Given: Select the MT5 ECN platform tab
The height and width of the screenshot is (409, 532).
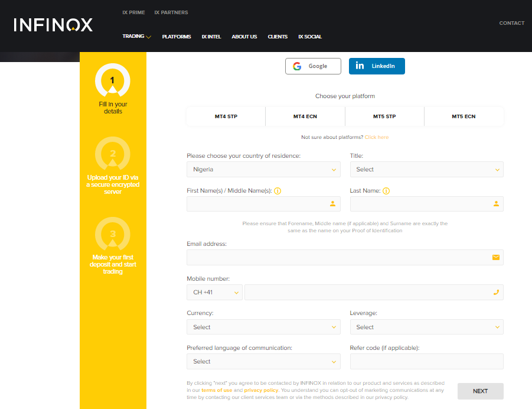Looking at the screenshot, I should 464,116.
